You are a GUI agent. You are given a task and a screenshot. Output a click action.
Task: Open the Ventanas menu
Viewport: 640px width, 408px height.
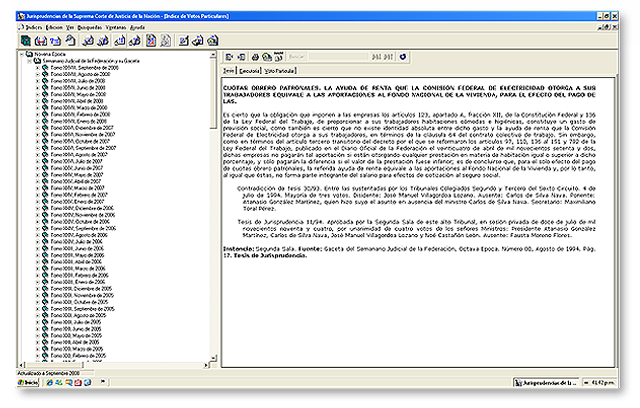[116, 27]
